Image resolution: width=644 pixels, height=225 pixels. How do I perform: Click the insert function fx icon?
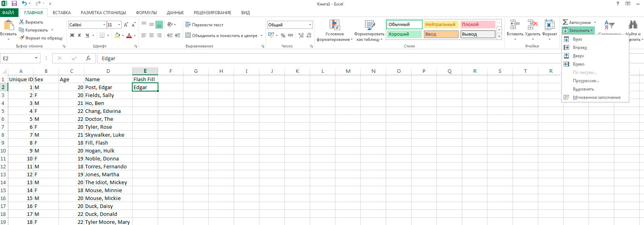pos(88,58)
